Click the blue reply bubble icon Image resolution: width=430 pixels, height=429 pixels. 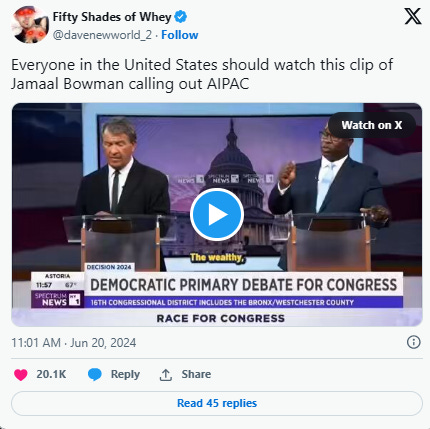click(x=95, y=375)
